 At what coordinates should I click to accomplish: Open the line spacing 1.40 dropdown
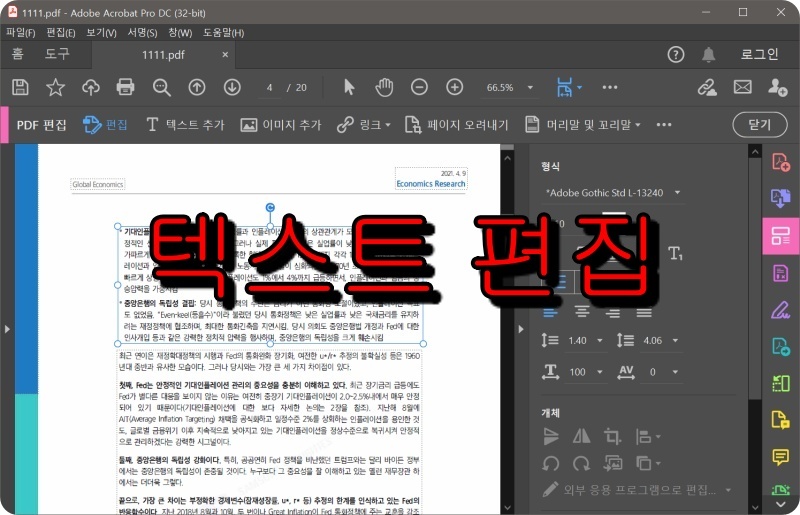coord(600,340)
